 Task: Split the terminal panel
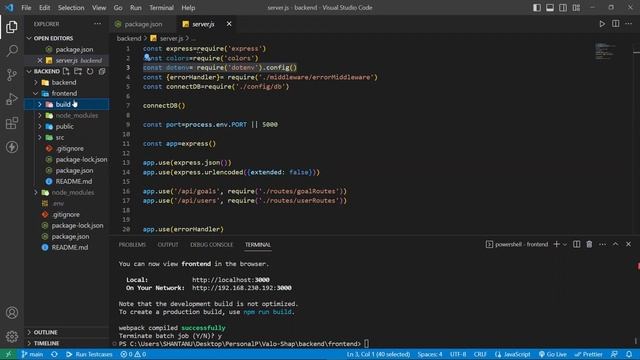[x=576, y=244]
